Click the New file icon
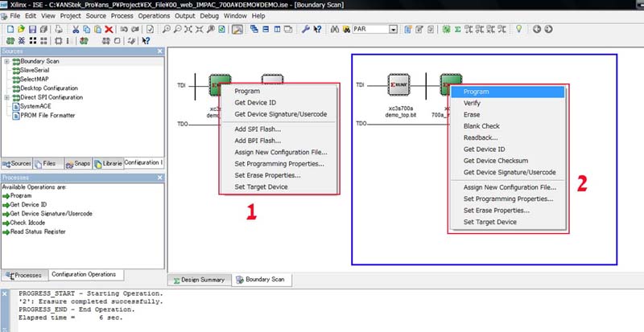This screenshot has height=332, width=644. (x=10, y=29)
